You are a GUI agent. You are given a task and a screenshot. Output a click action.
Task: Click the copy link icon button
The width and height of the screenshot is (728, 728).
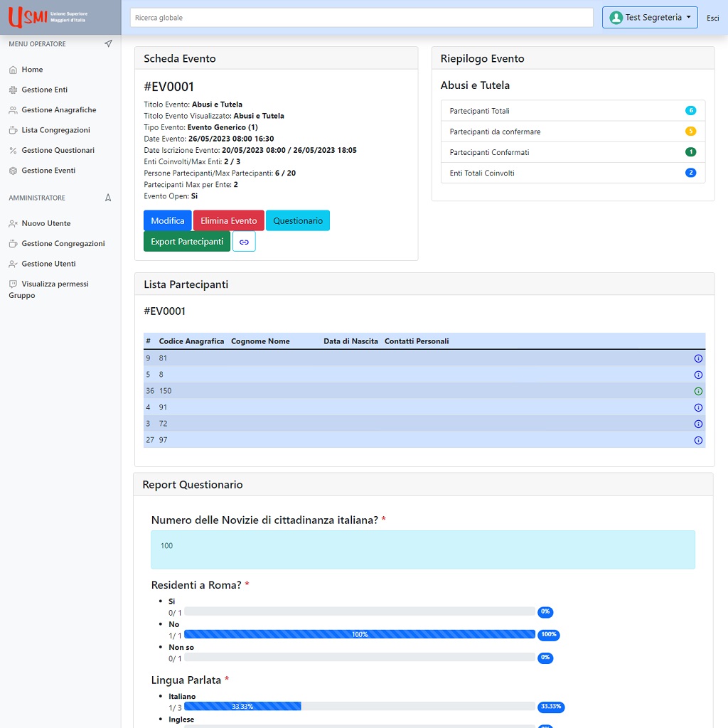[x=244, y=242]
